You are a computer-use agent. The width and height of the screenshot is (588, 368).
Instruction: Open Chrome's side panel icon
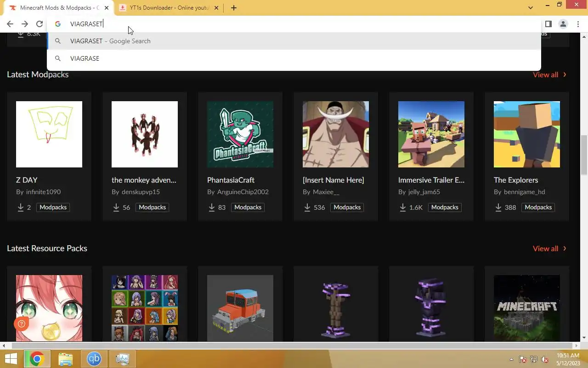click(548, 24)
